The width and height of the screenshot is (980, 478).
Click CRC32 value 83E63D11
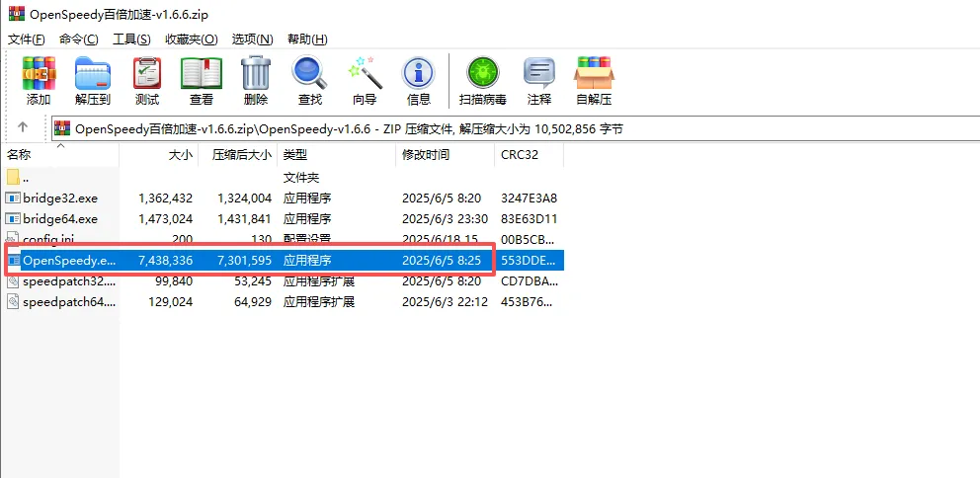529,219
